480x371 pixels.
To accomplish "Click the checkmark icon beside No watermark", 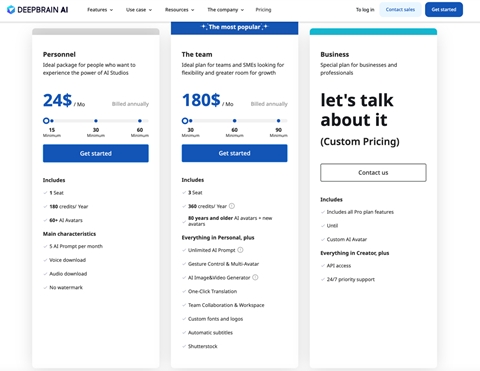I will point(45,288).
